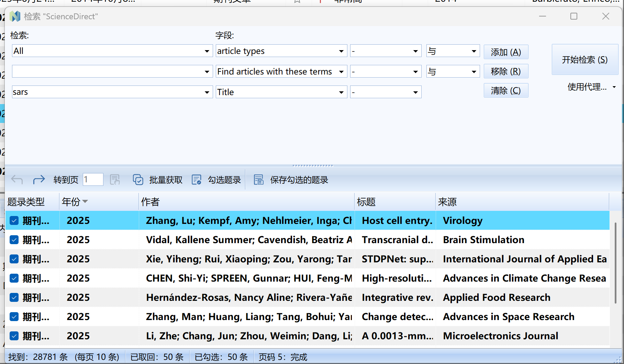Image resolution: width=624 pixels, height=364 pixels.
Task: Sort by the 作者 column header
Action: pos(246,202)
